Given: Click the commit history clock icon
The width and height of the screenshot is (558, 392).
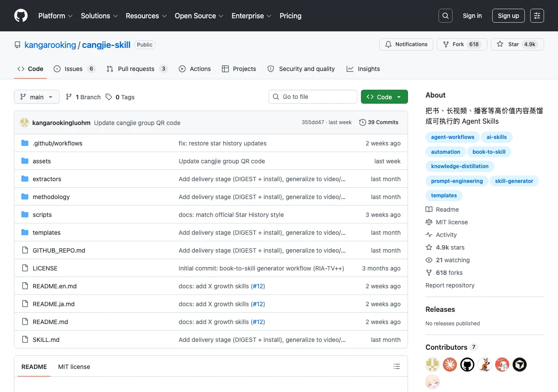Looking at the screenshot, I should (x=362, y=122).
